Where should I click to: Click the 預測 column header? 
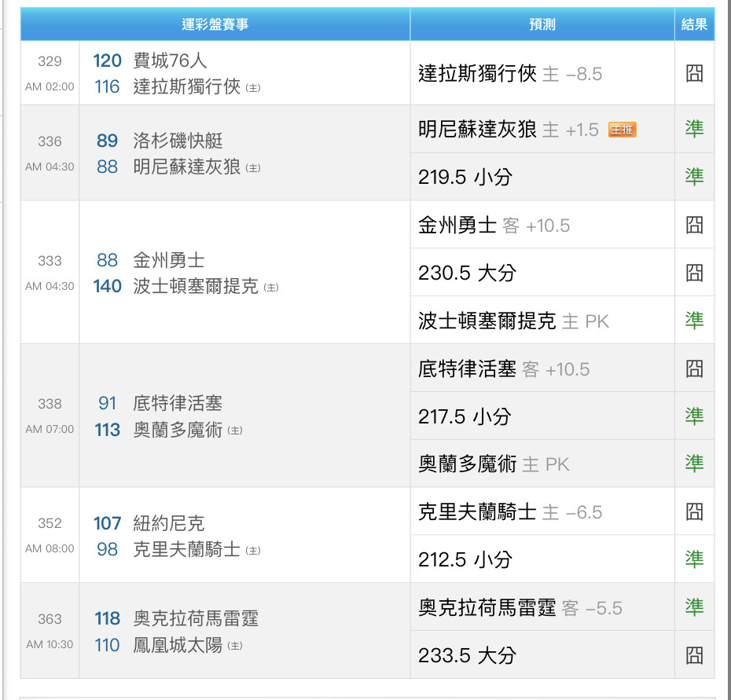(x=542, y=24)
